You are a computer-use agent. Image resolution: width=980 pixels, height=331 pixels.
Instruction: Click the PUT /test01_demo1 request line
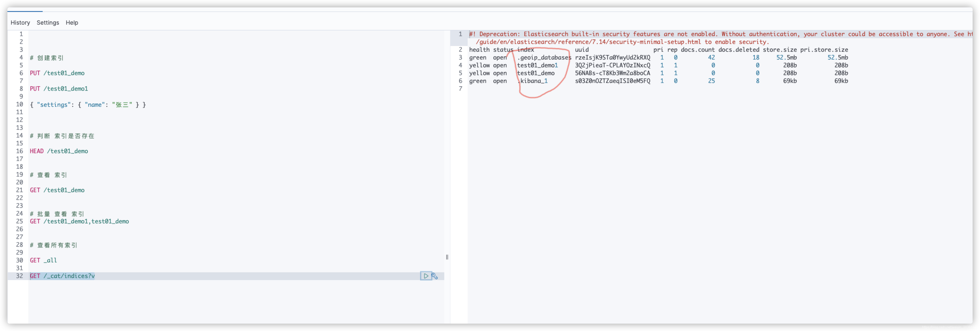point(59,89)
